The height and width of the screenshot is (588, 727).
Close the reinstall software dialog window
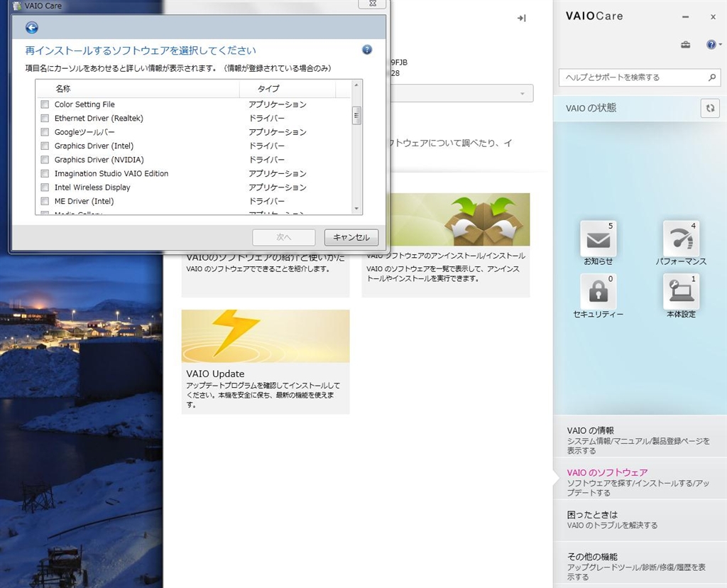(x=373, y=4)
